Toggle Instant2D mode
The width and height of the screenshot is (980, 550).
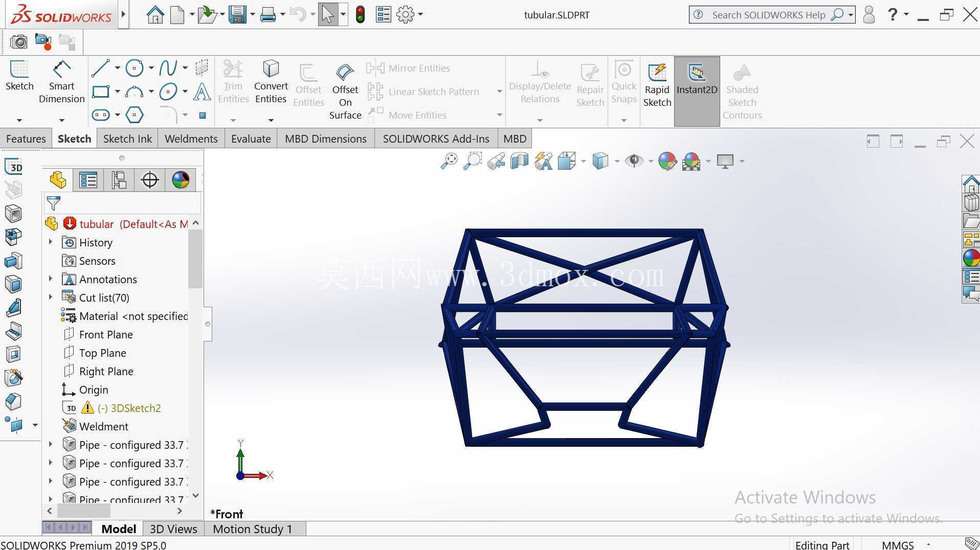(697, 91)
